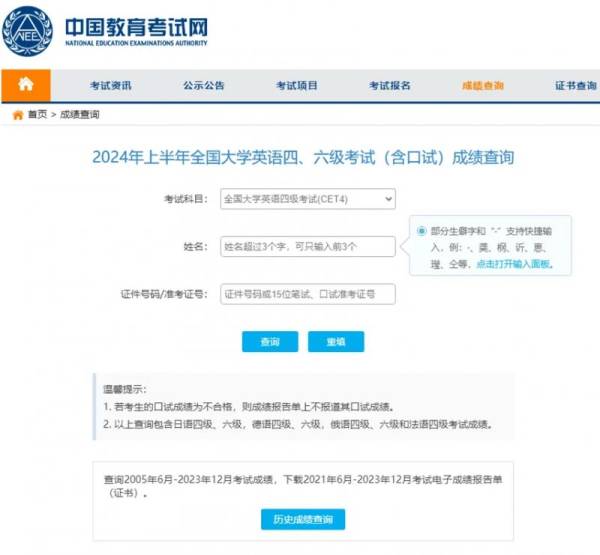Image resolution: width=600 pixels, height=555 pixels.
Task: Click the 历史成绩查询 button
Action: click(x=303, y=519)
